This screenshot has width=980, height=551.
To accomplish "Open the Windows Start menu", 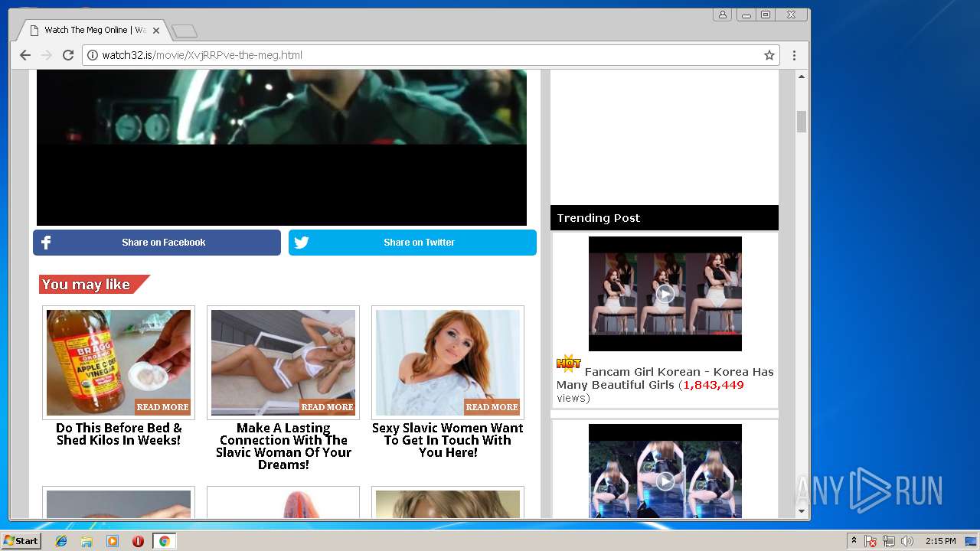I will click(x=21, y=541).
